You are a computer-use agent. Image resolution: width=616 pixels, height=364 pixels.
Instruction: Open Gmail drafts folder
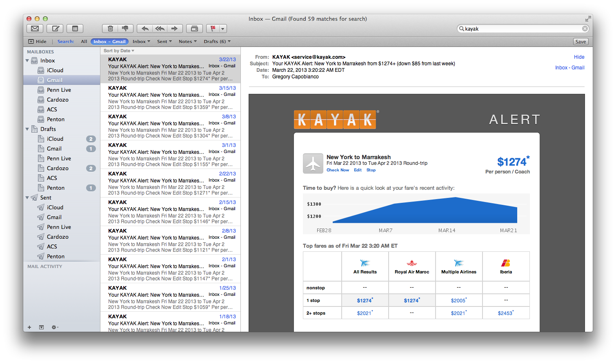62,149
